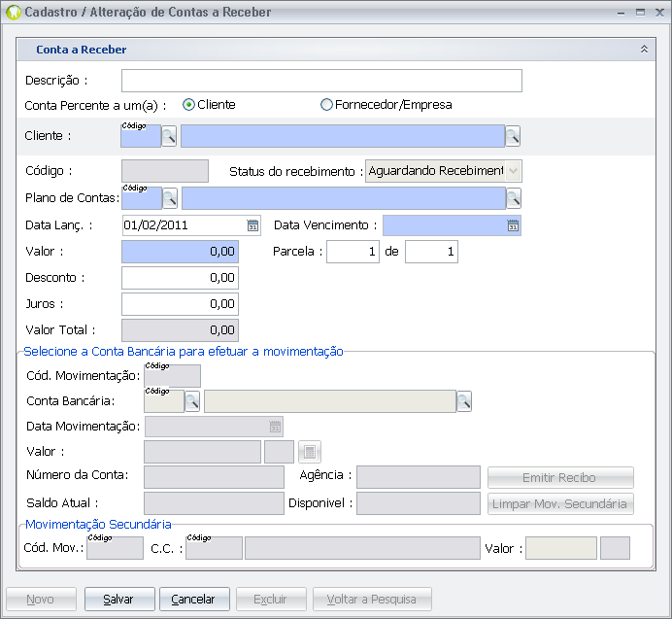The image size is (672, 619).
Task: Open Plano de Contas code search magnifier
Action: tap(170, 198)
